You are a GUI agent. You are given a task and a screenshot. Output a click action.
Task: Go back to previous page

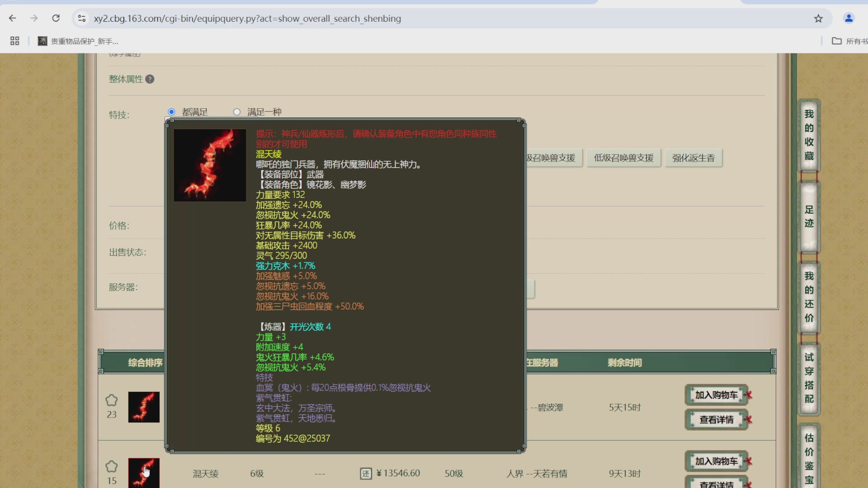[x=13, y=19]
